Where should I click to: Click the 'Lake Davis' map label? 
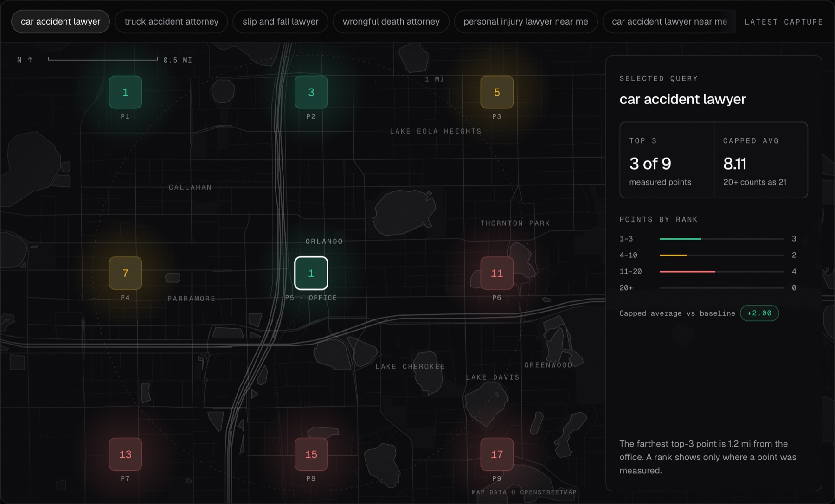(x=493, y=377)
